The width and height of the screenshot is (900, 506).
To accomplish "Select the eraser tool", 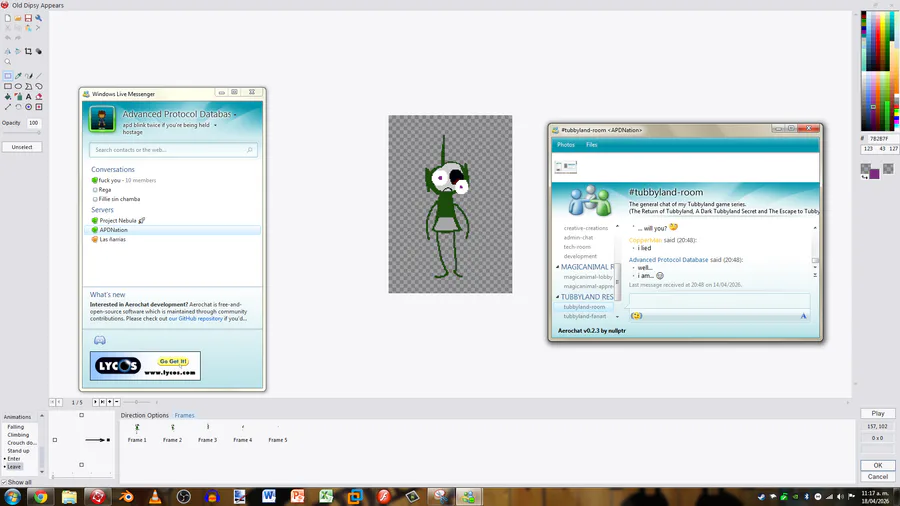I will (38, 96).
